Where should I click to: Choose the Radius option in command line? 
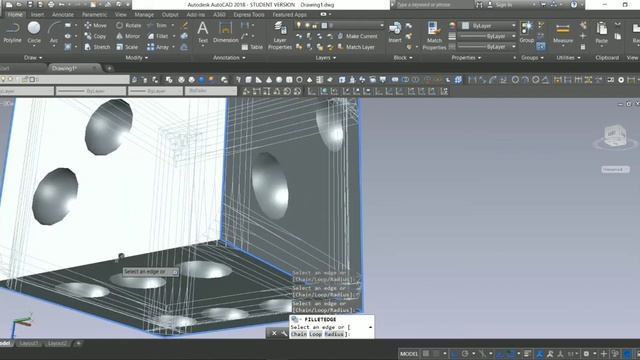[334, 334]
